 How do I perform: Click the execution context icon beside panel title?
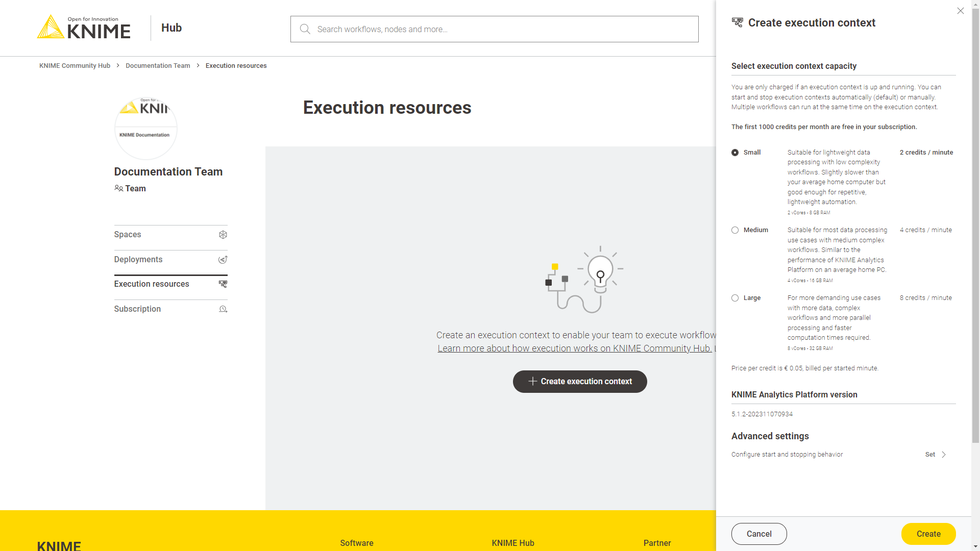738,22
